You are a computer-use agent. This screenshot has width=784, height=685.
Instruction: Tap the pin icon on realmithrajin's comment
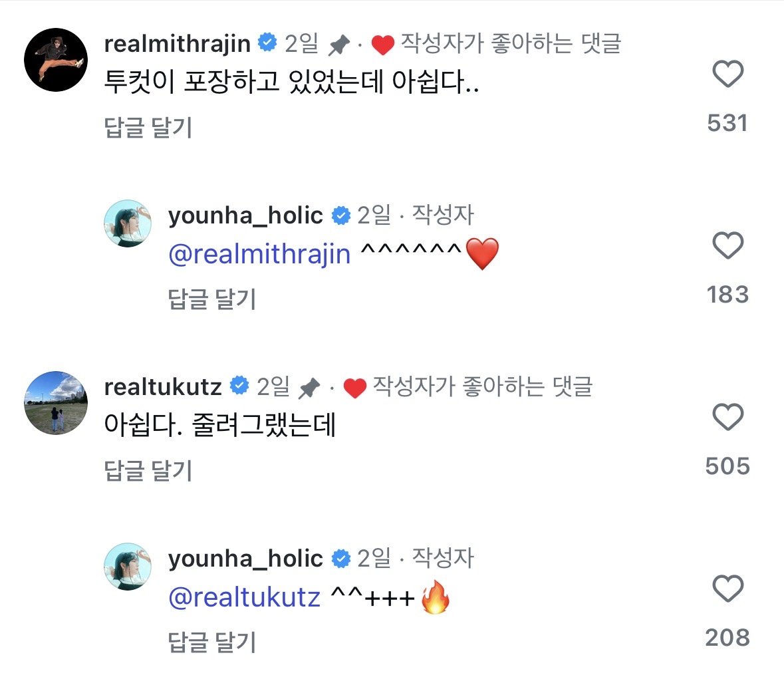[339, 45]
